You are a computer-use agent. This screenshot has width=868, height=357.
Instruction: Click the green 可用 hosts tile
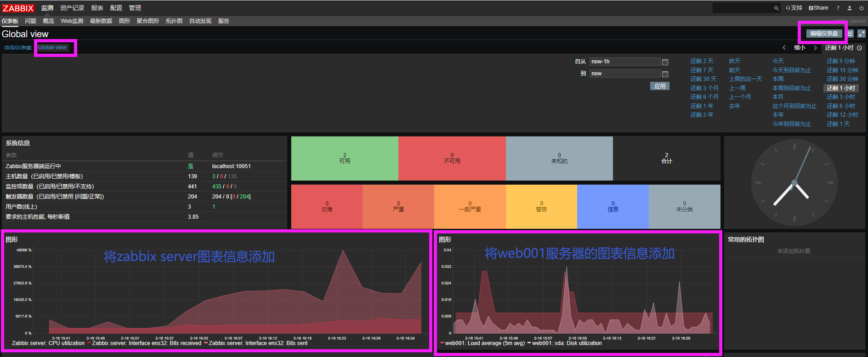point(345,159)
